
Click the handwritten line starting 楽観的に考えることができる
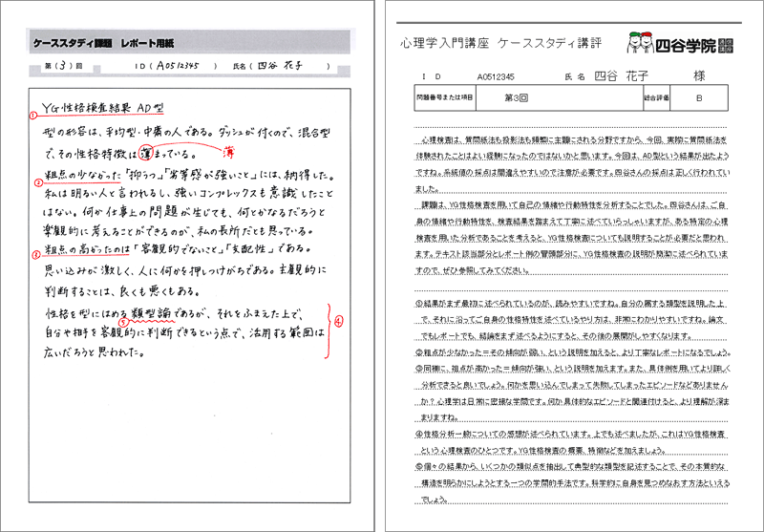[x=179, y=230]
